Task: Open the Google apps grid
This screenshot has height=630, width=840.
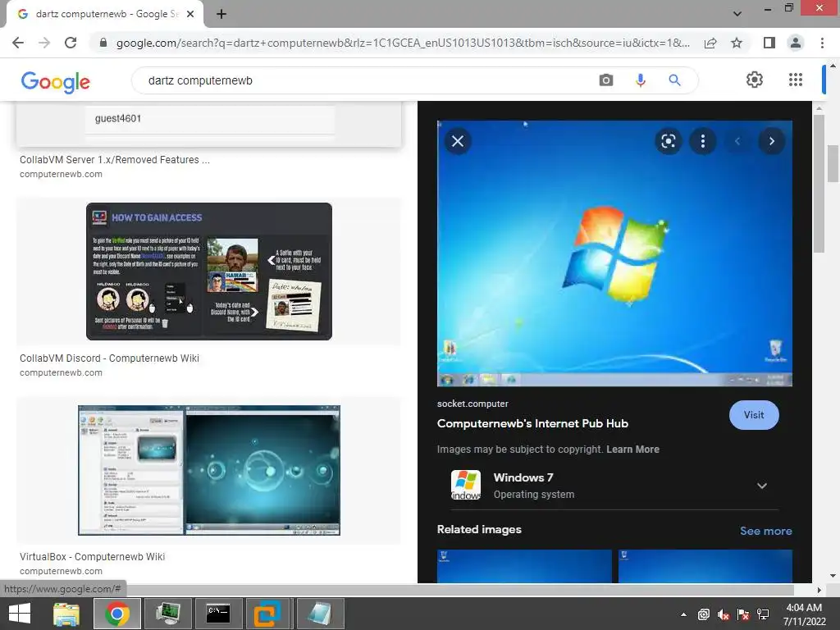Action: [796, 80]
